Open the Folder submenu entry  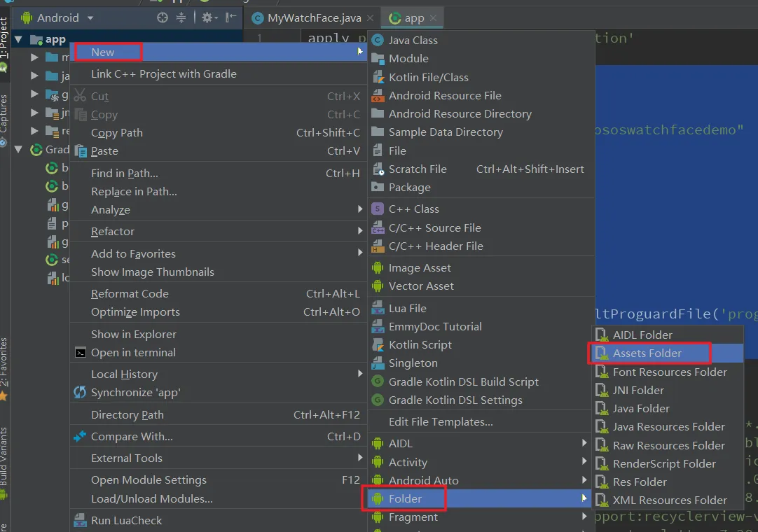tap(406, 498)
